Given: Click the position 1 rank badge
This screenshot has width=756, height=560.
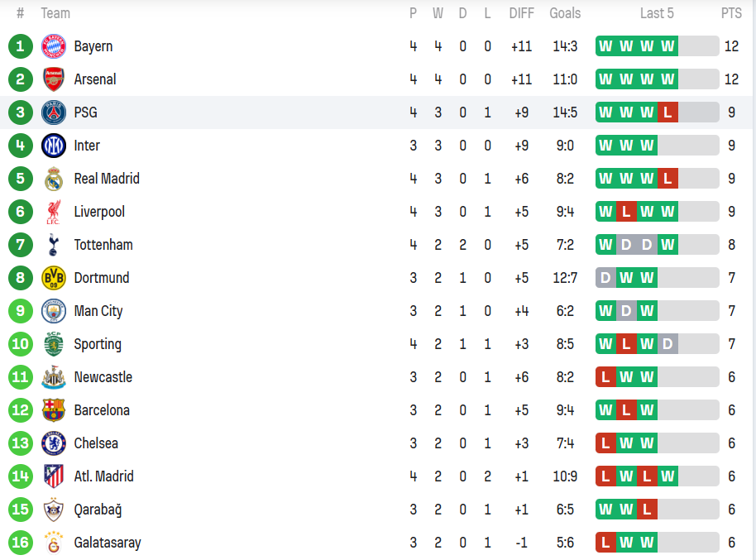Looking at the screenshot, I should pyautogui.click(x=20, y=46).
